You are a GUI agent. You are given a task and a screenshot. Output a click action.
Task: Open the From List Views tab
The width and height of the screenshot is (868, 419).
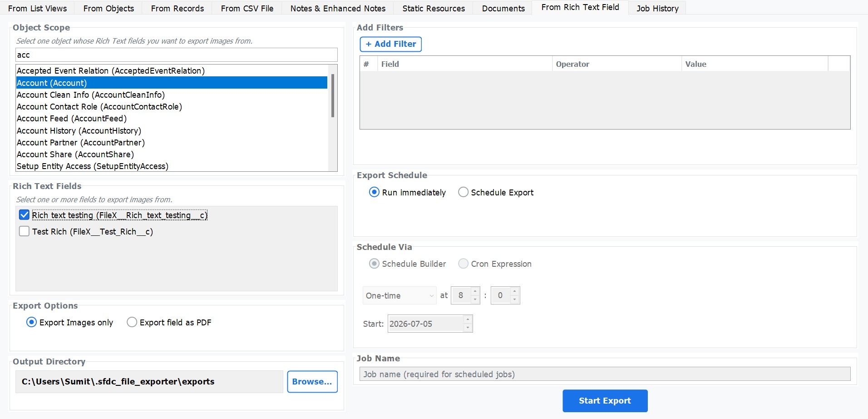tap(38, 8)
